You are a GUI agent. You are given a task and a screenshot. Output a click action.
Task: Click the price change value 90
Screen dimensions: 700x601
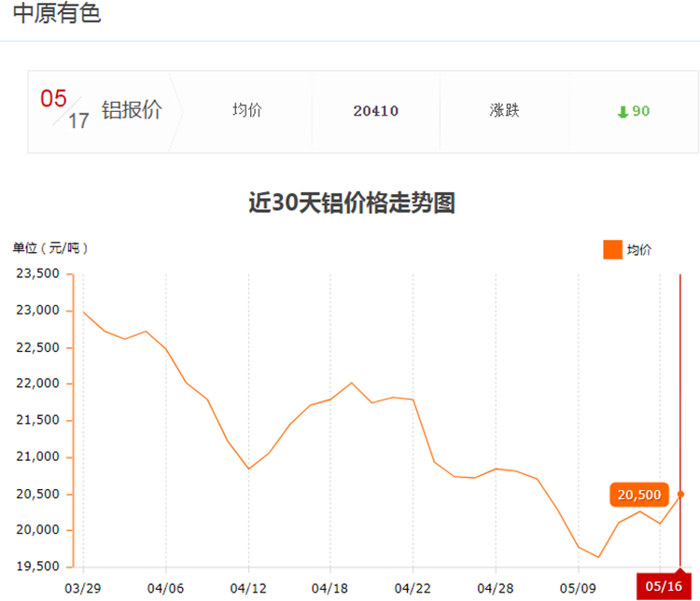point(641,111)
